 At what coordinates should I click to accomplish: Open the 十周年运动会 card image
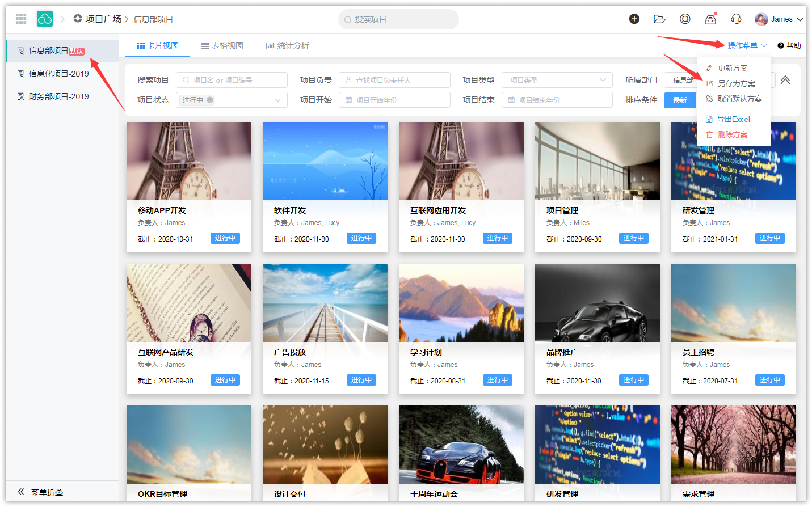point(461,445)
